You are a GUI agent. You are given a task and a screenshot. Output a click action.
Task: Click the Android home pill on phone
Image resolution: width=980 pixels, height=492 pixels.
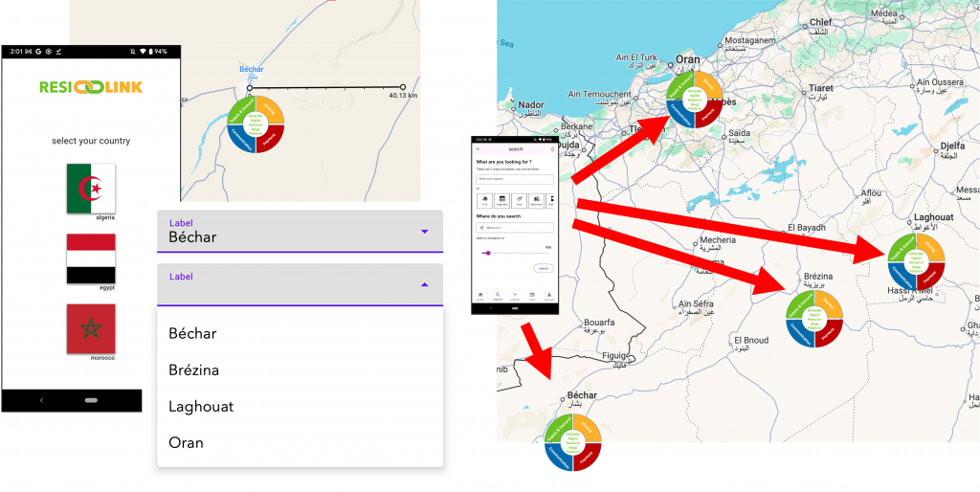pos(91,400)
